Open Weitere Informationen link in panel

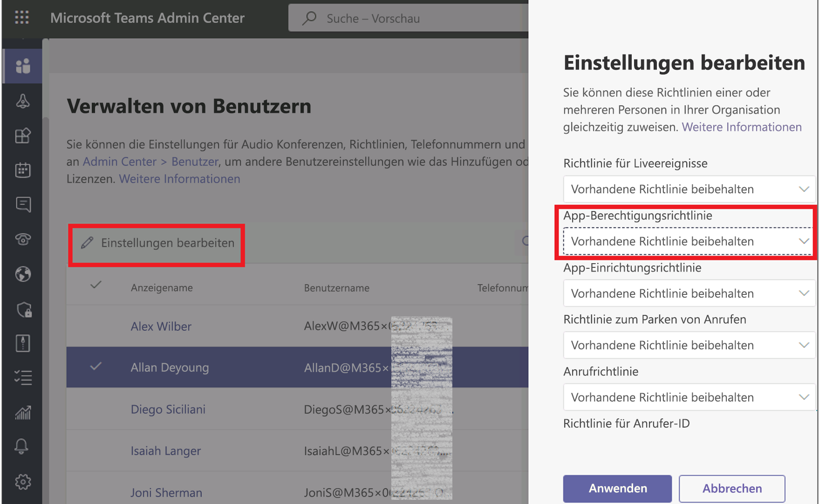(742, 127)
